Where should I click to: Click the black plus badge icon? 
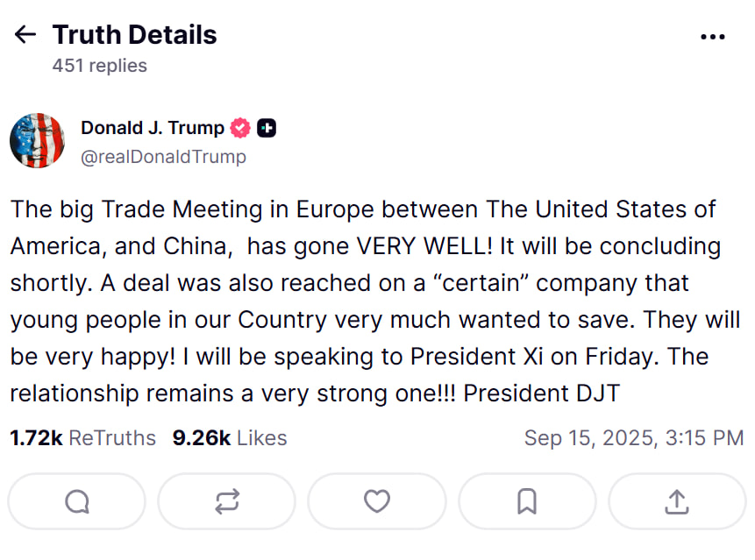267,128
